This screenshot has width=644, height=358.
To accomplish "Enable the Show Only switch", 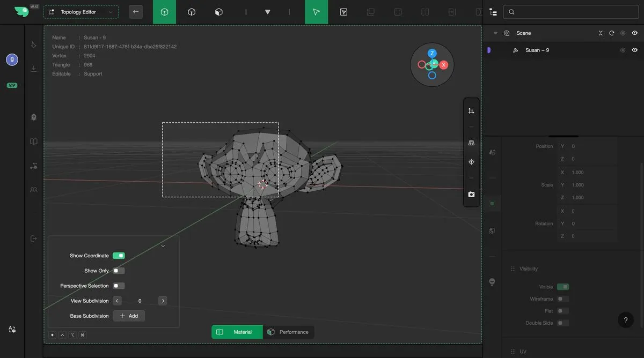I will 119,271.
